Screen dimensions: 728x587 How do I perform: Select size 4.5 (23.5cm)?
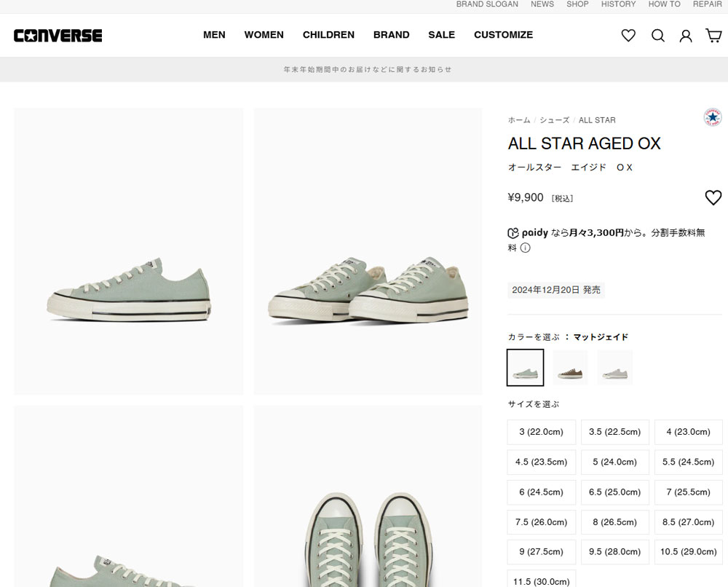[x=542, y=462]
